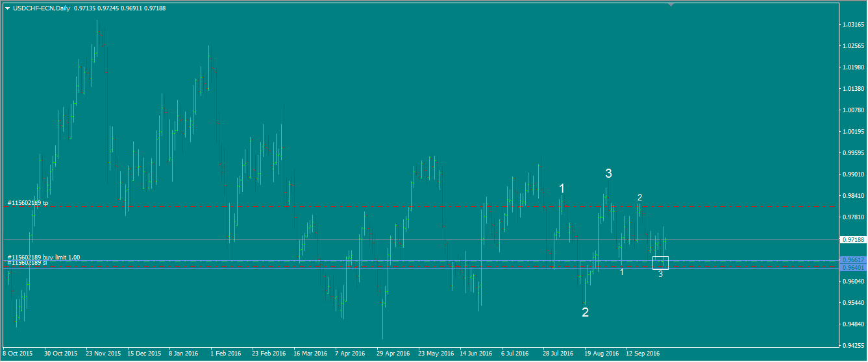Click the 23 Feb 2016 date label
The width and height of the screenshot is (868, 362).
(x=269, y=354)
